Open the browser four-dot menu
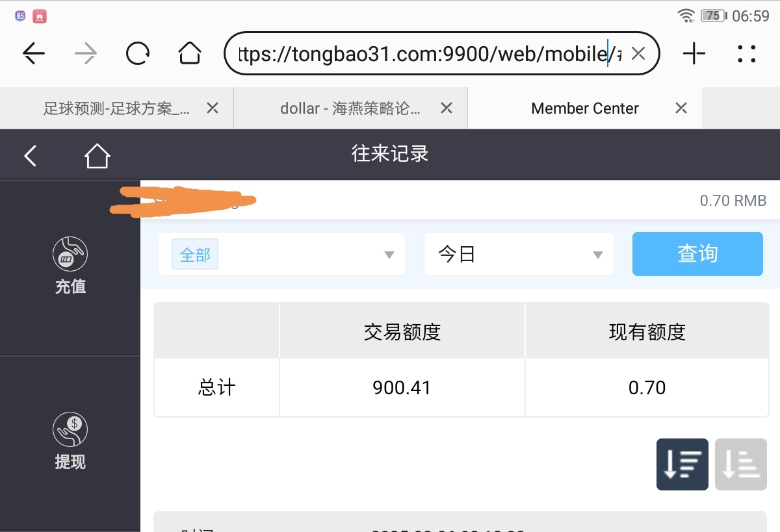This screenshot has width=780, height=532. point(747,53)
